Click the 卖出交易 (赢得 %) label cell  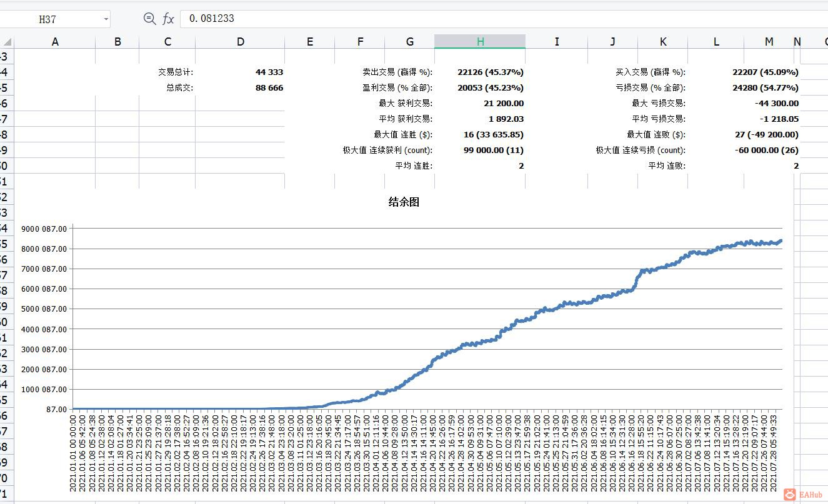pos(397,72)
